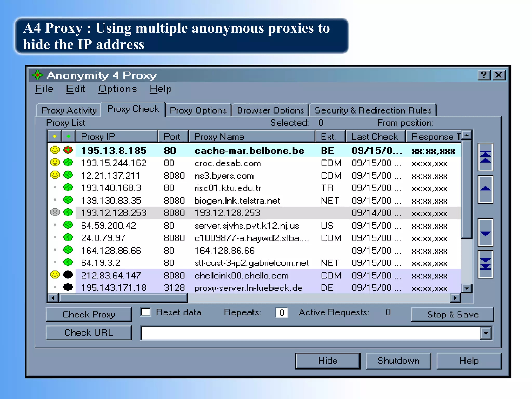Toggle the yellow dot column header
Screen dimensions: 532x399
pos(54,136)
